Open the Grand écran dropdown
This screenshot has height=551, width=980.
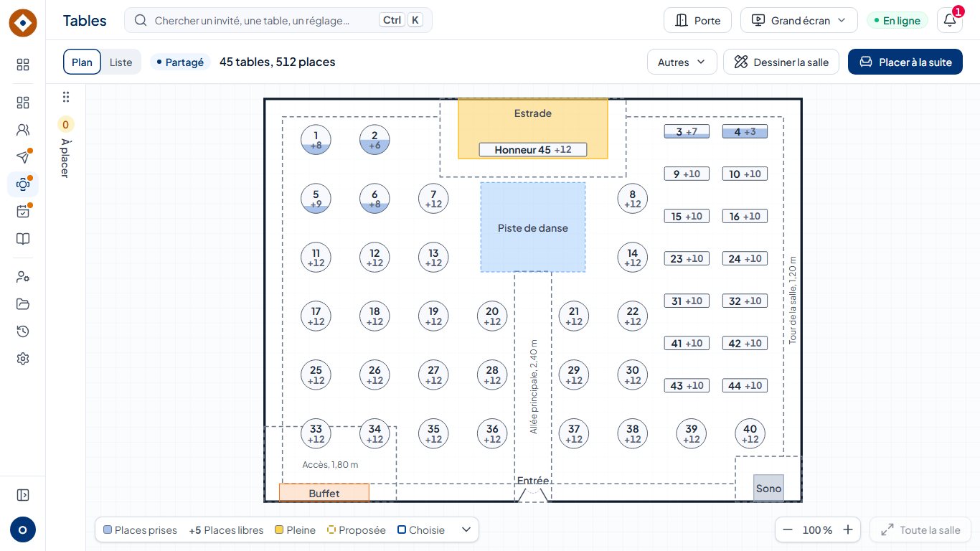pos(799,20)
